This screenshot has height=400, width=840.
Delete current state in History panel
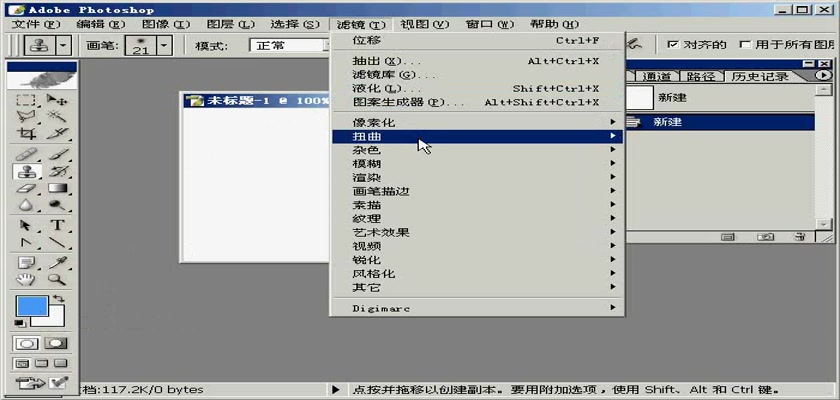click(800, 236)
